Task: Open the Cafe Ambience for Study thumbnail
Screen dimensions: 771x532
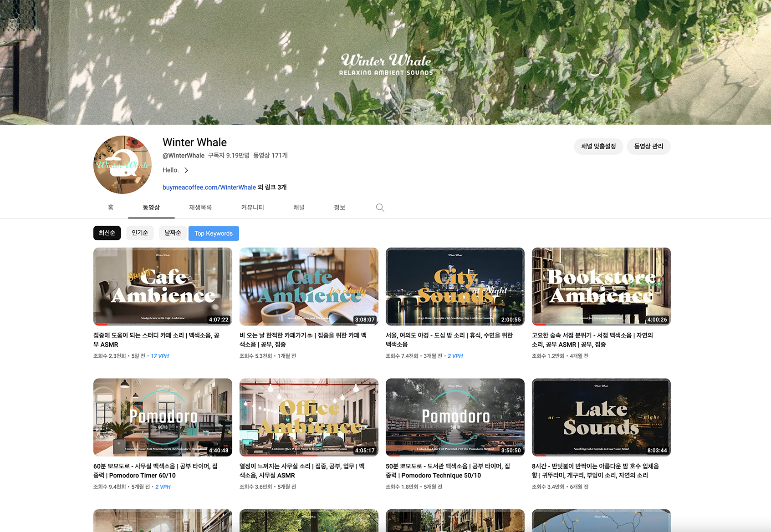Action: pyautogui.click(x=309, y=287)
